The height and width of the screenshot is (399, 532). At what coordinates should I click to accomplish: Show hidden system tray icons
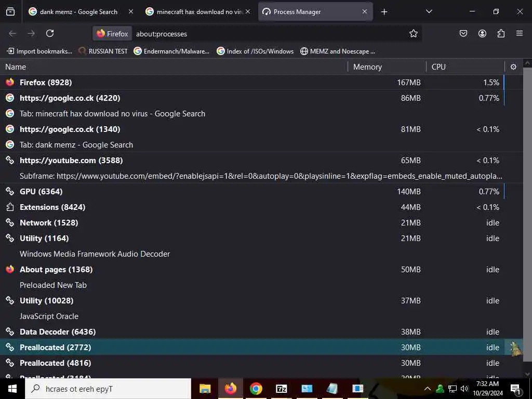tap(428, 389)
